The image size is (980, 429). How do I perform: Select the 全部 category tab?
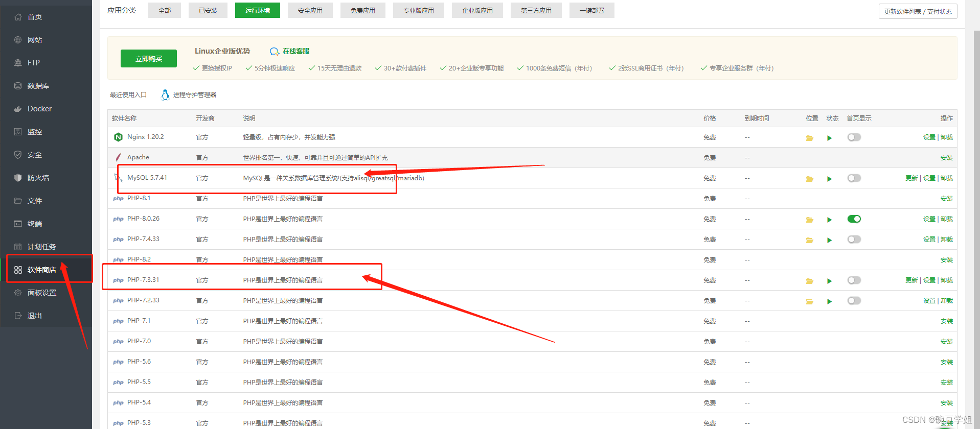(x=165, y=10)
